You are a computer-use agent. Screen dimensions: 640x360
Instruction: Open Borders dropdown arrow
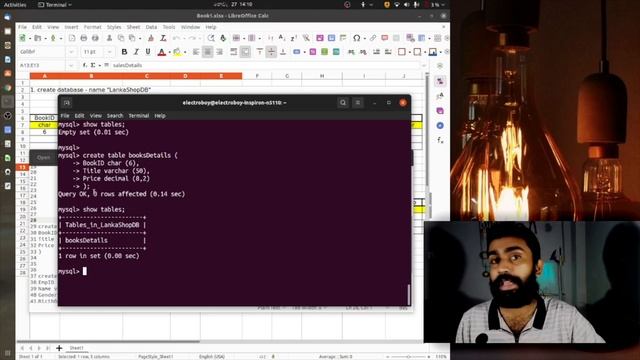(409, 52)
